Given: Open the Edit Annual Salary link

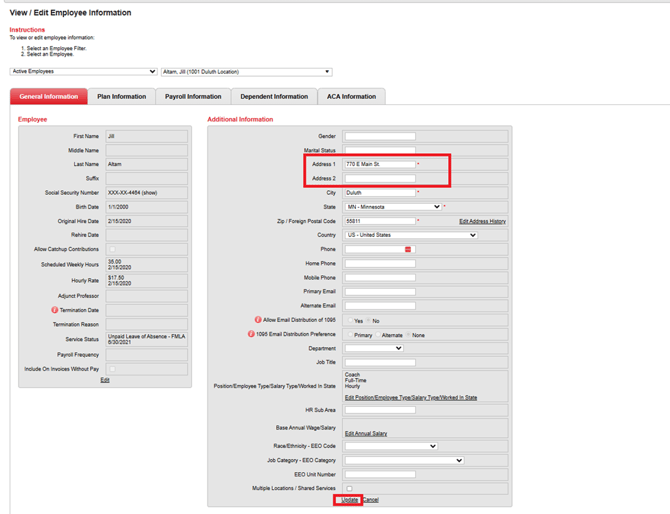Looking at the screenshot, I should point(366,433).
